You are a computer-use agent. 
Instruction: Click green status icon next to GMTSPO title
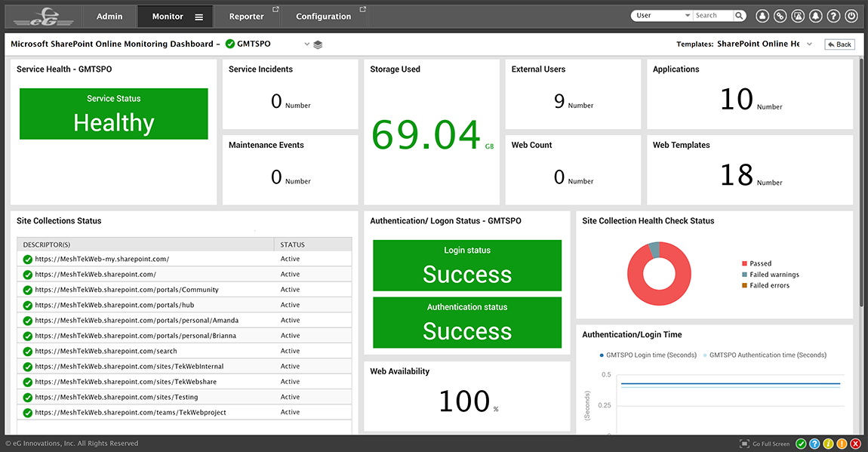pyautogui.click(x=230, y=44)
